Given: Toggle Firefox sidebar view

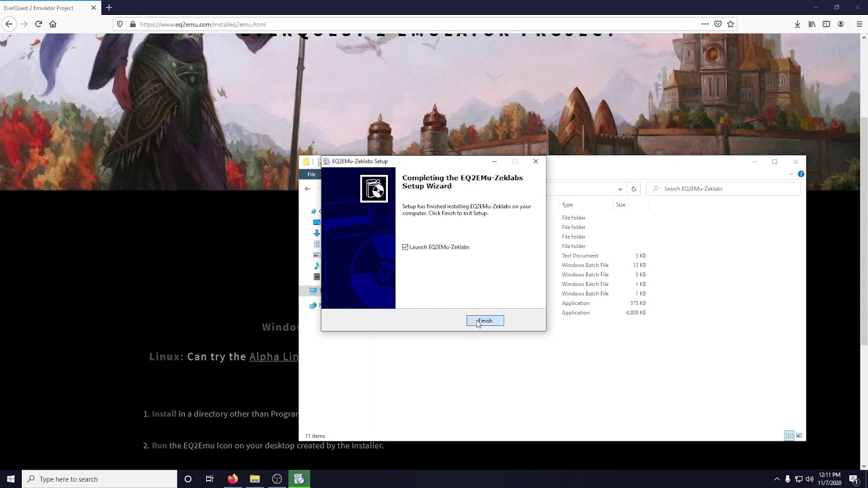Looking at the screenshot, I should pyautogui.click(x=826, y=24).
